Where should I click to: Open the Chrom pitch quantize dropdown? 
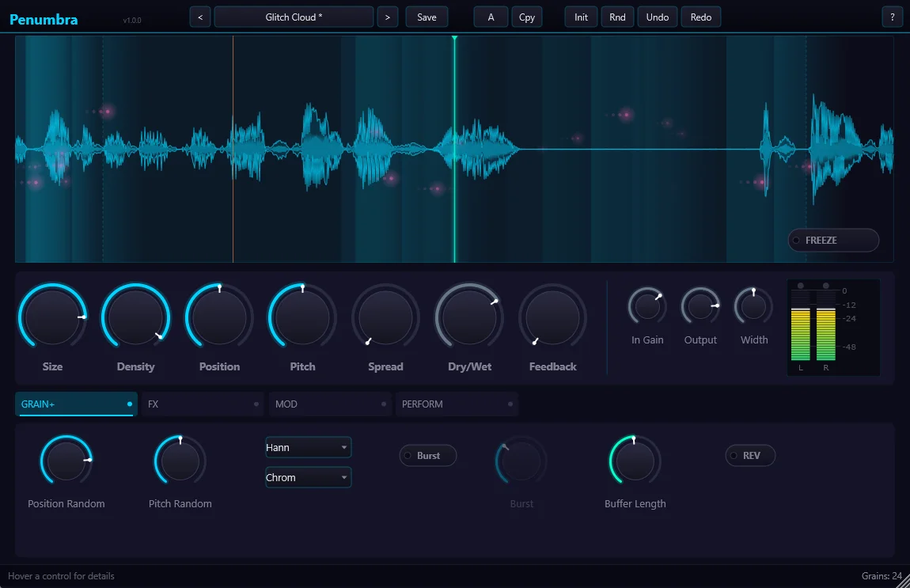pos(308,478)
